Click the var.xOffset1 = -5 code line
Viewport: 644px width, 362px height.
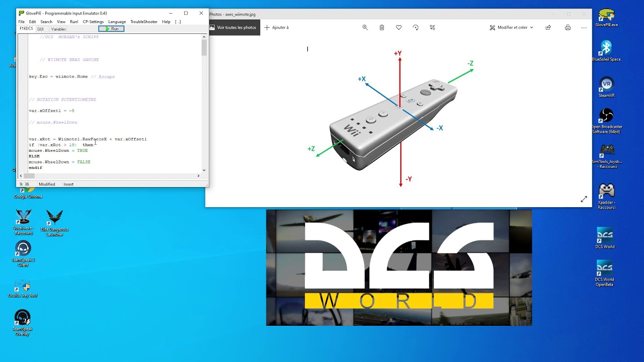click(x=52, y=111)
